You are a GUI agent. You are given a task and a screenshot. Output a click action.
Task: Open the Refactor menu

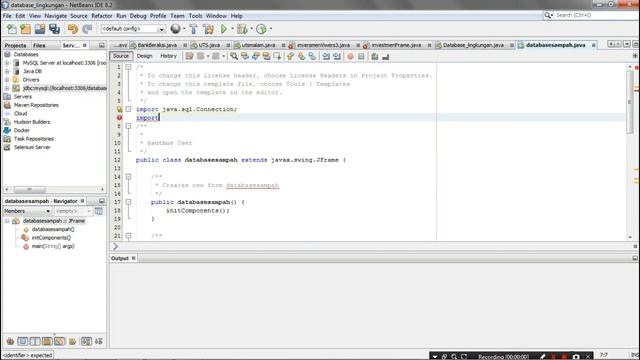coord(102,16)
